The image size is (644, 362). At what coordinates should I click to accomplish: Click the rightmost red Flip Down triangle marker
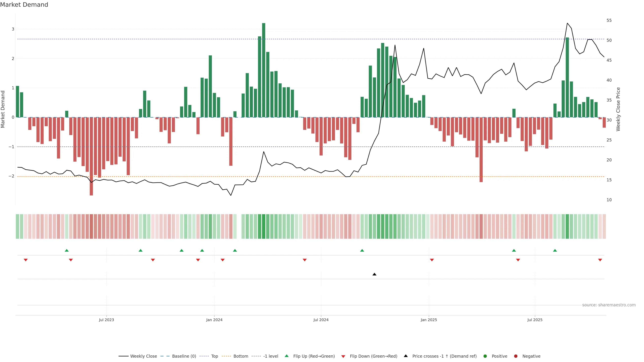click(600, 260)
